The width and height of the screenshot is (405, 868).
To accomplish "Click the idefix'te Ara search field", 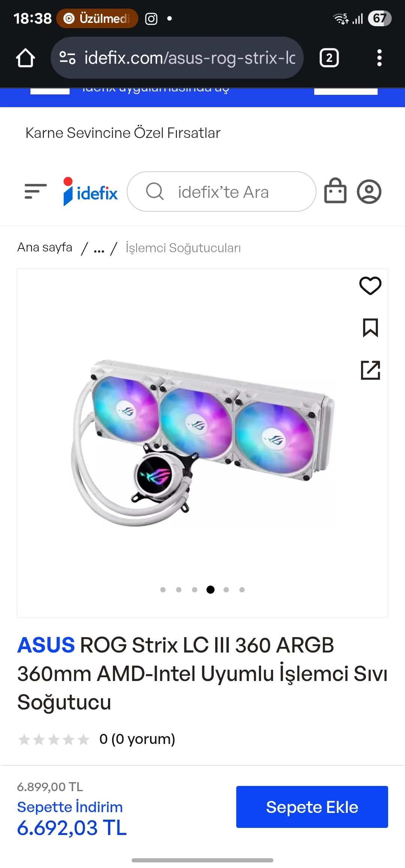I will click(222, 192).
